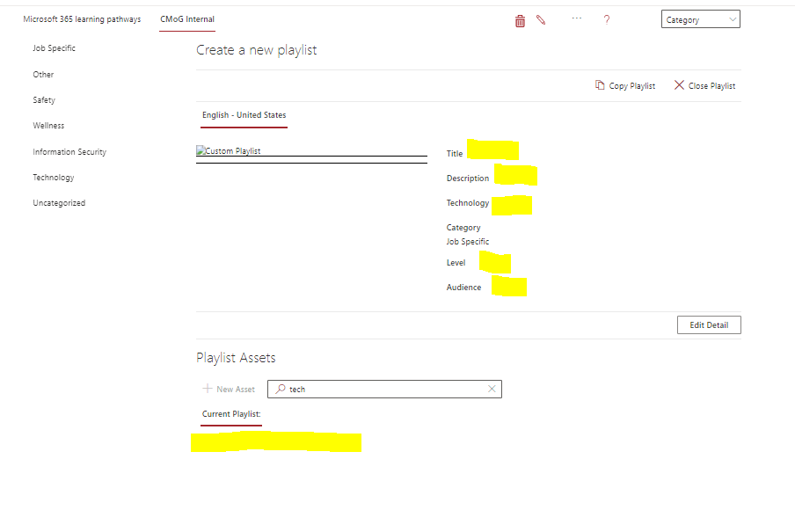795x532 pixels.
Task: Expand the Technology category in the sidebar
Action: (54, 177)
